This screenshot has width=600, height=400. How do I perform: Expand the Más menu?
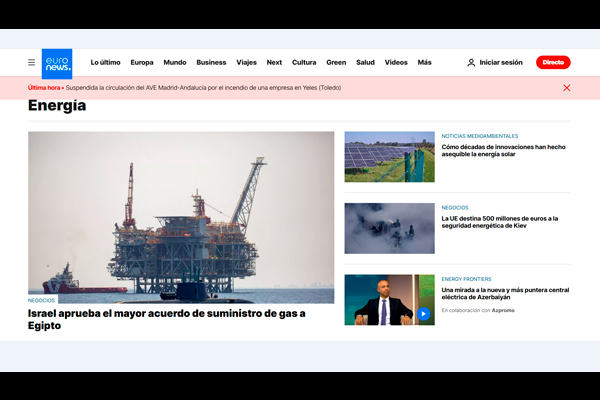click(x=425, y=62)
